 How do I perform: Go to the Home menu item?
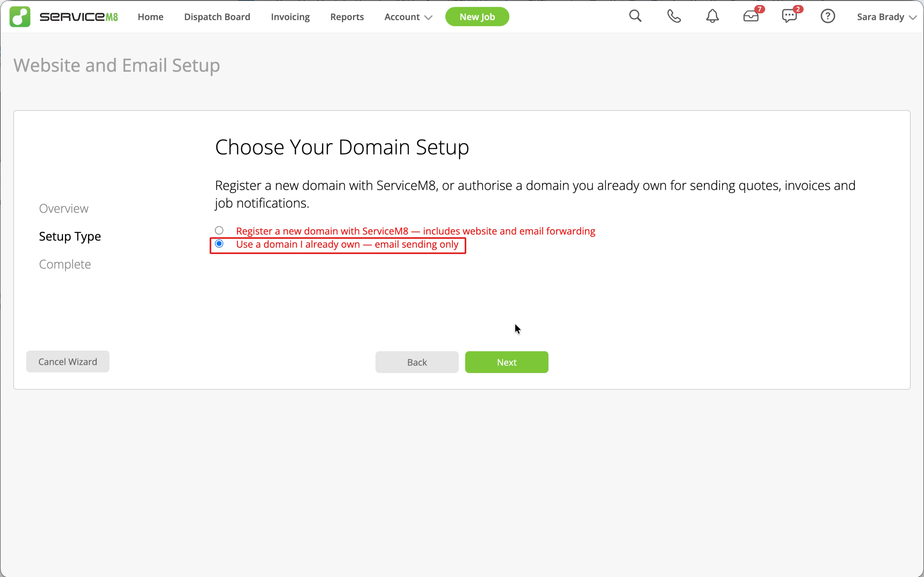(x=151, y=17)
